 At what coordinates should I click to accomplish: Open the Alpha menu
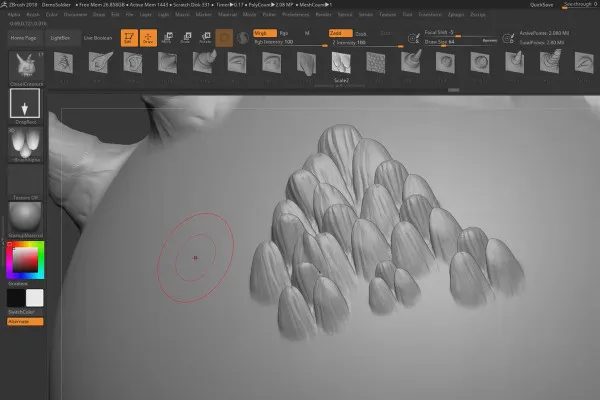point(14,15)
